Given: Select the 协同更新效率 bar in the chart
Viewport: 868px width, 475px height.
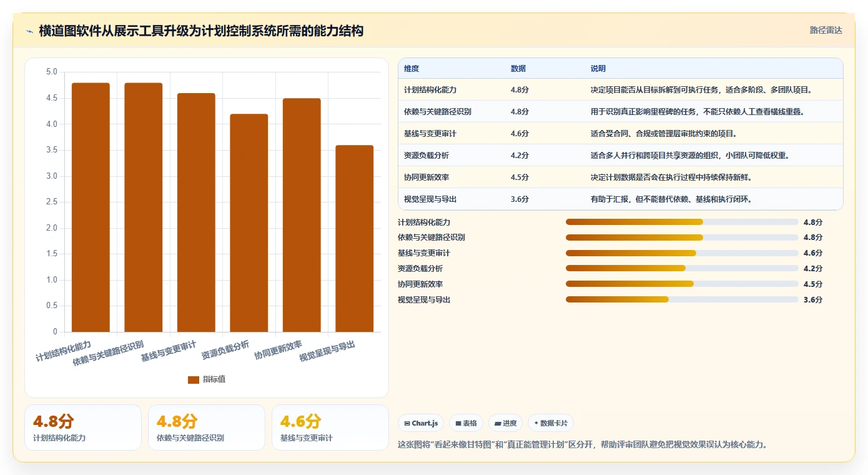Looking at the screenshot, I should pos(302,215).
